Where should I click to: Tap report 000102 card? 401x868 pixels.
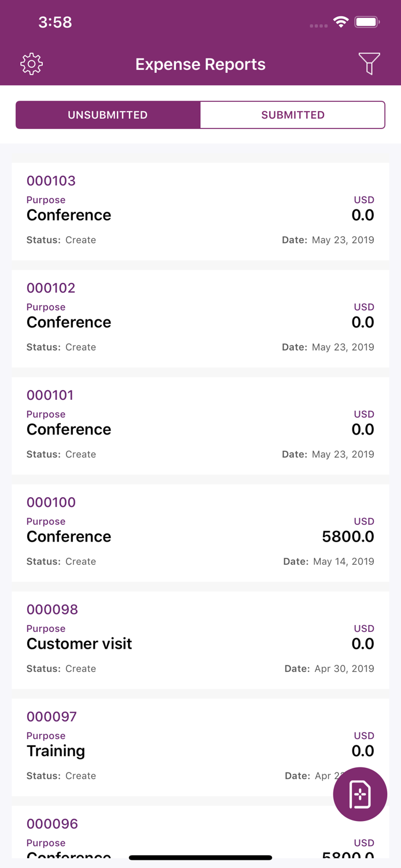point(200,317)
